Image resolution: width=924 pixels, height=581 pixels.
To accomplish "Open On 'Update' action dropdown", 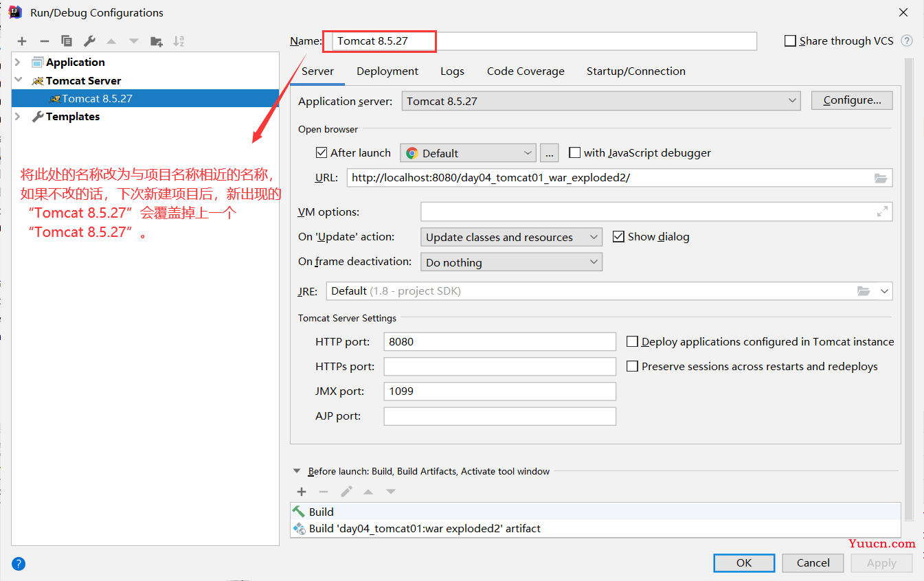I will 511,237.
